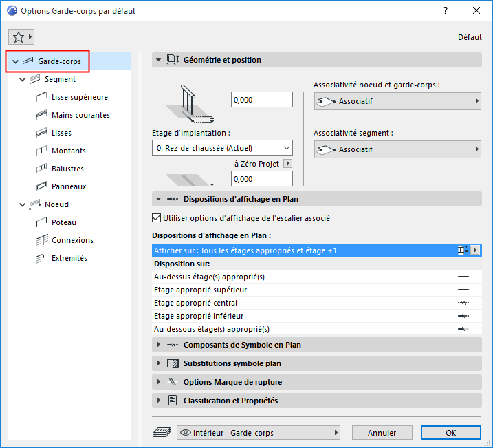Select the Afficher sur row
Screen dimensions: 493x448
pos(316,250)
